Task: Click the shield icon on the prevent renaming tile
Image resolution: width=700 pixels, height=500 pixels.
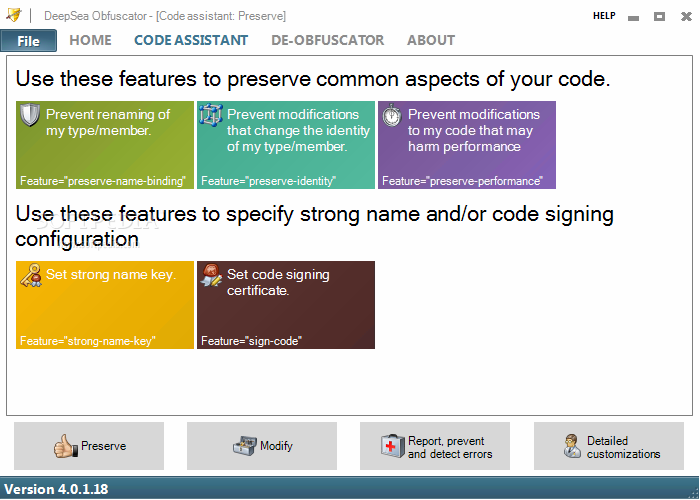Action: pos(30,115)
